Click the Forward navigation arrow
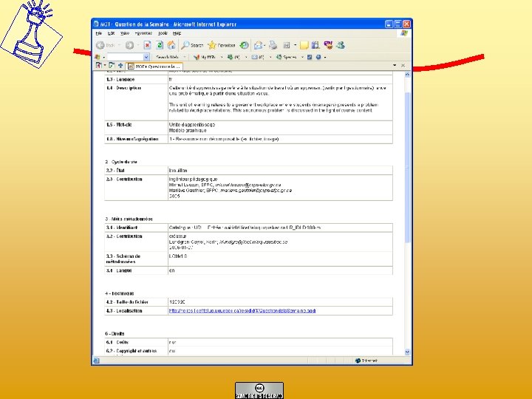 [129, 45]
